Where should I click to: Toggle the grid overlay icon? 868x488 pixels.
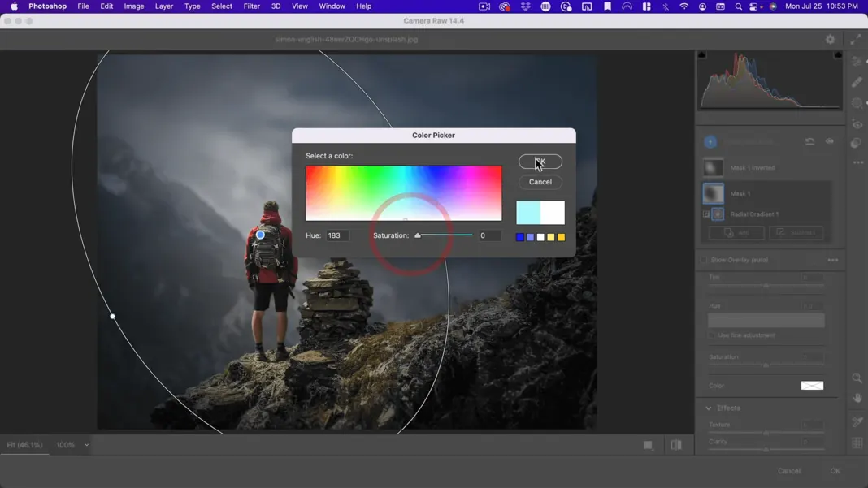tap(857, 443)
